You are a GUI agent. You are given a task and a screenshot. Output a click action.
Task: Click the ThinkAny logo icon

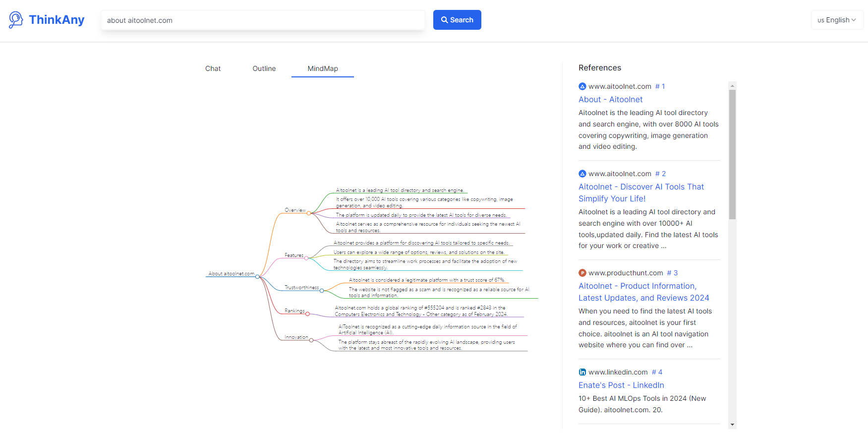[16, 20]
